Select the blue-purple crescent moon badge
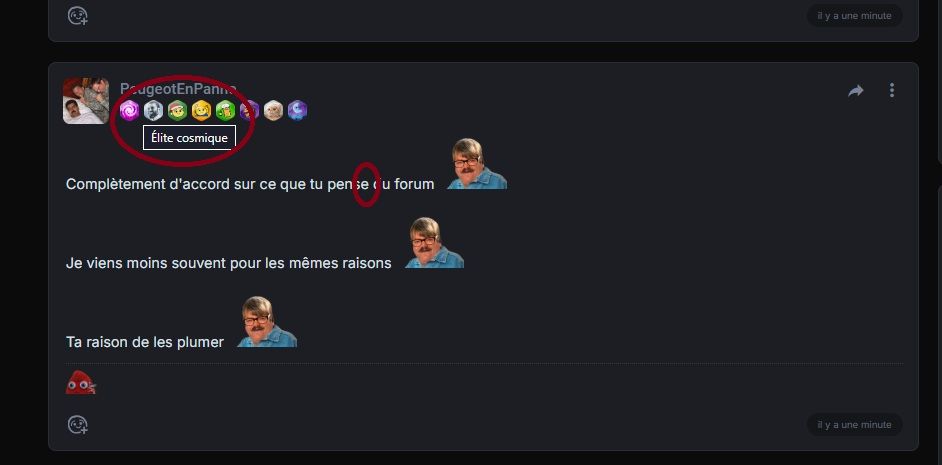The height and width of the screenshot is (465, 942). [297, 111]
